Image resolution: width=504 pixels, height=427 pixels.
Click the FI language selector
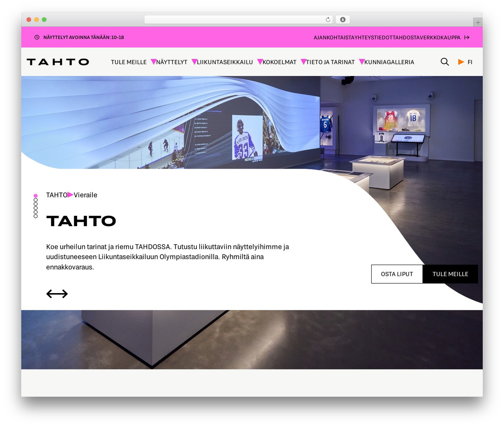click(470, 62)
